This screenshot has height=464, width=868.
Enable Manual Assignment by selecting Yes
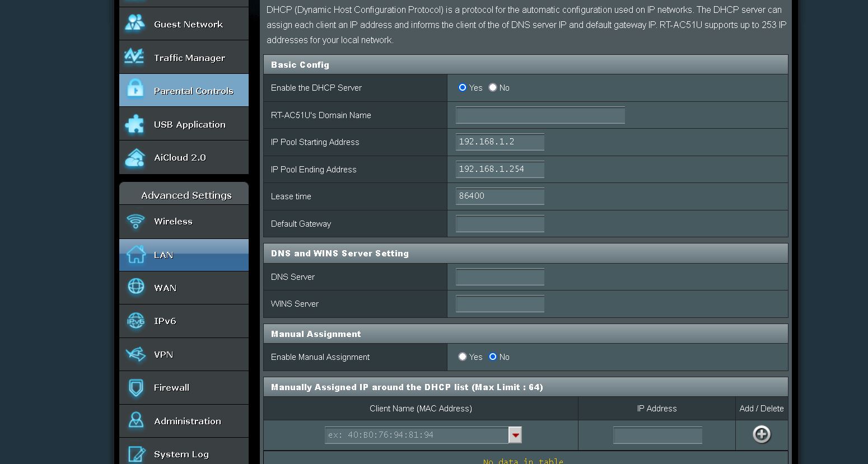[462, 357]
